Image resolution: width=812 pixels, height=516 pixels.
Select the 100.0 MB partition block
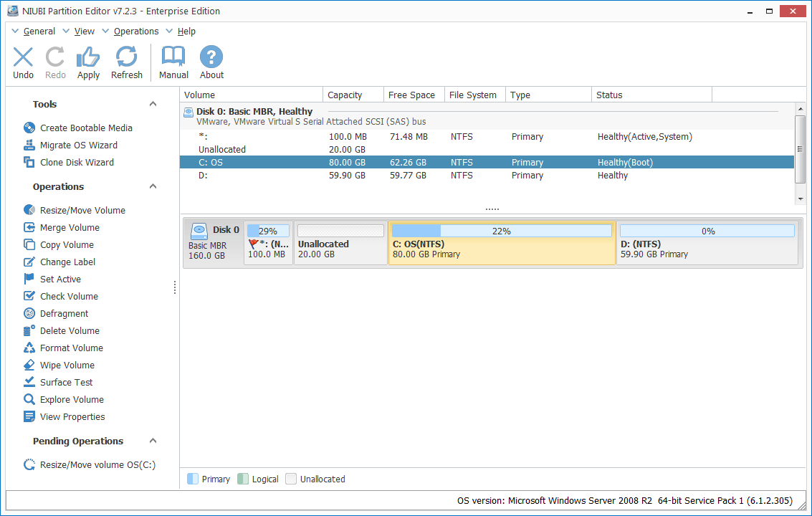(268, 243)
